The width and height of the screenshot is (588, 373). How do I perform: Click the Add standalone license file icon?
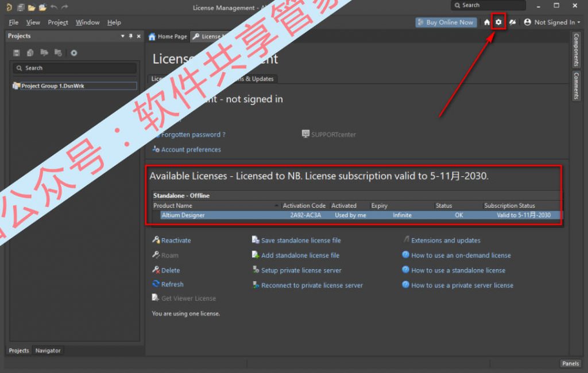256,255
